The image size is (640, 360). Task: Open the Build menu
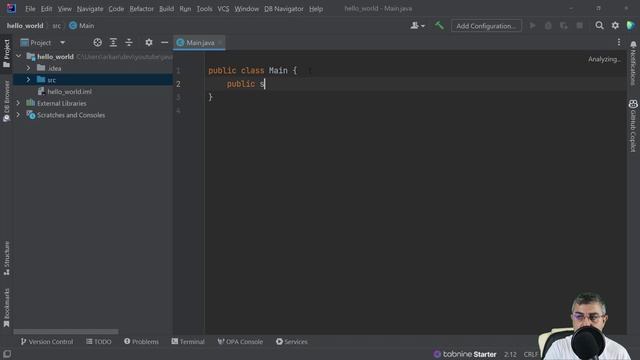166,9
